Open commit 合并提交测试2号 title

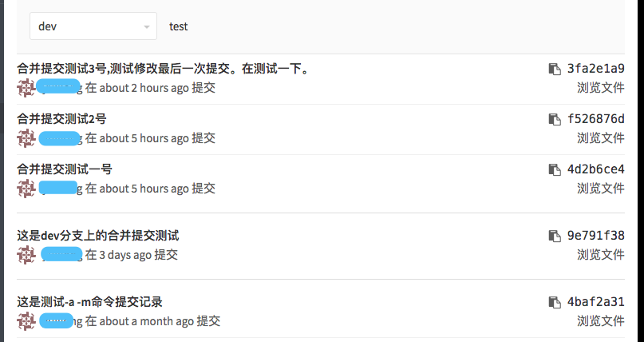[61, 119]
